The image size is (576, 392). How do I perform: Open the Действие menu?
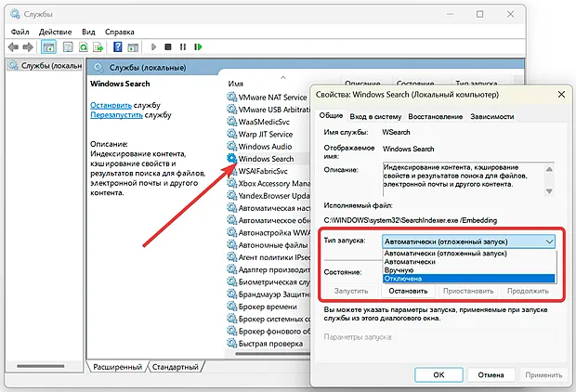(55, 32)
